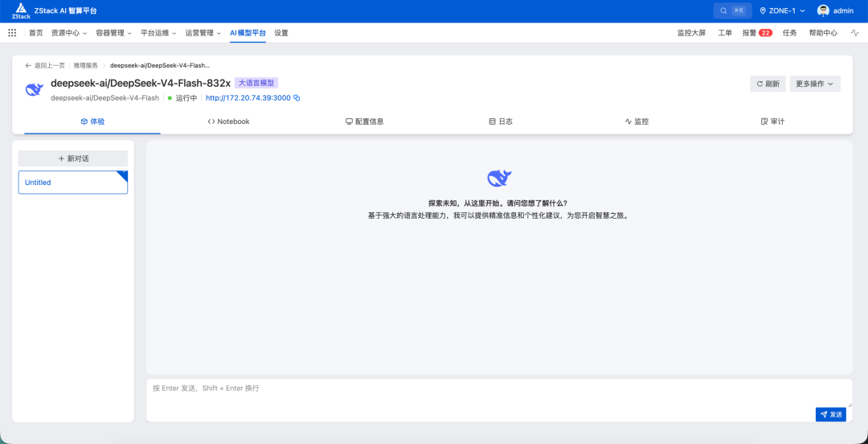Open the 帮助中心 link
This screenshot has width=868, height=444.
(x=823, y=33)
